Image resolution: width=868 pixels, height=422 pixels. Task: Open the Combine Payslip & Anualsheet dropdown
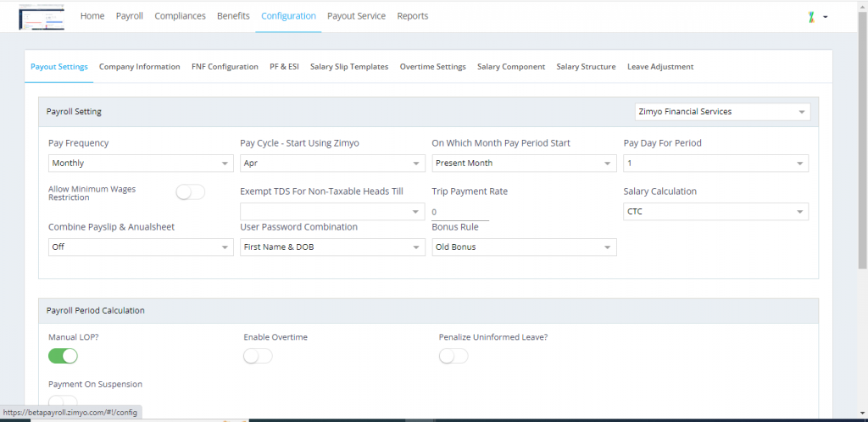click(x=141, y=247)
